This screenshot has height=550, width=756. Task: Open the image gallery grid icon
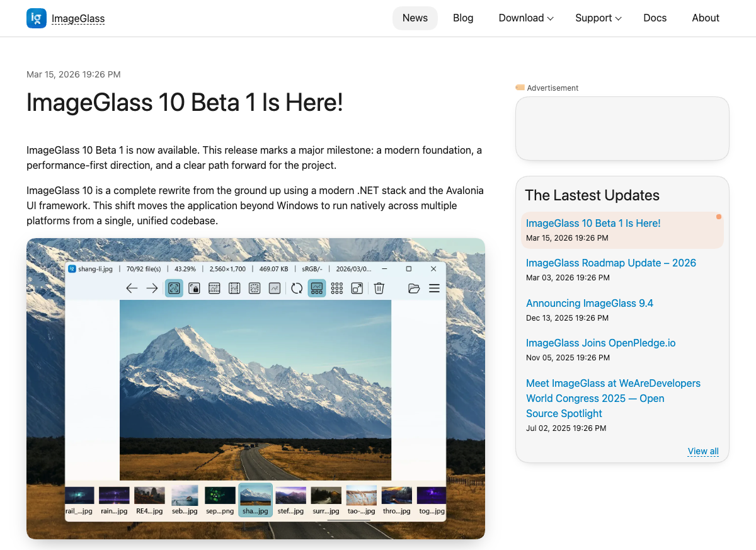pos(336,288)
